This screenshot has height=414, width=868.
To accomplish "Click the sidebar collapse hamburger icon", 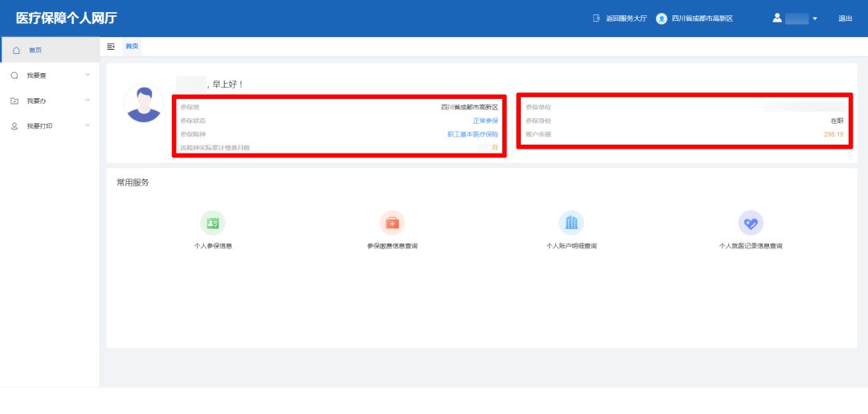I will point(111,47).
